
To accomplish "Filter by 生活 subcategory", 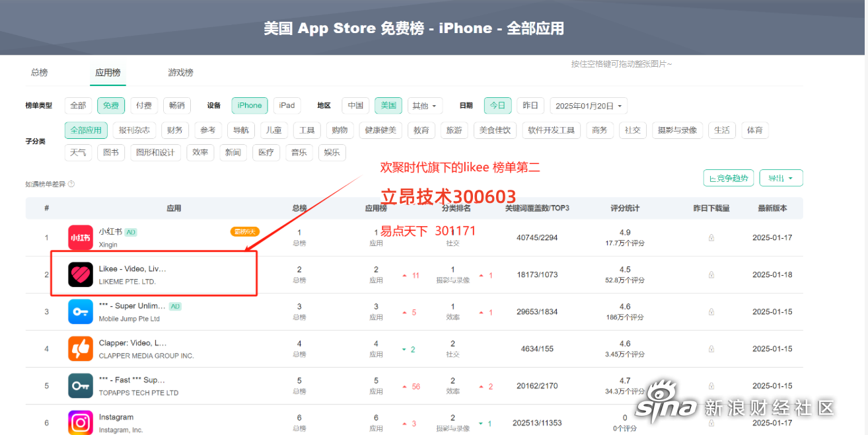I will (x=722, y=130).
